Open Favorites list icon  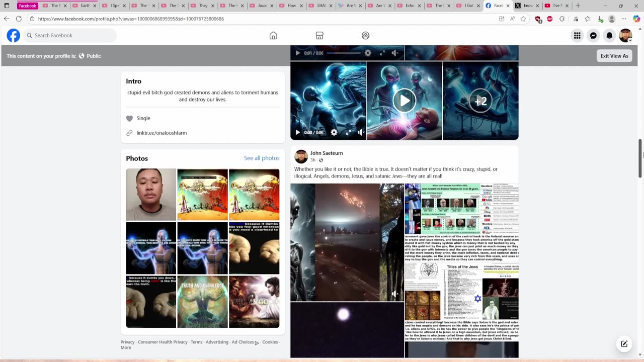[x=588, y=19]
